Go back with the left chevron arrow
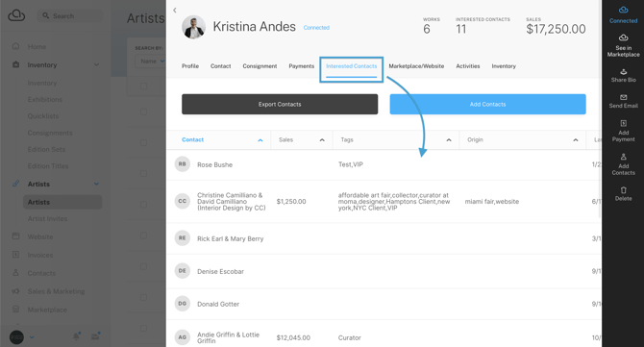 (175, 10)
